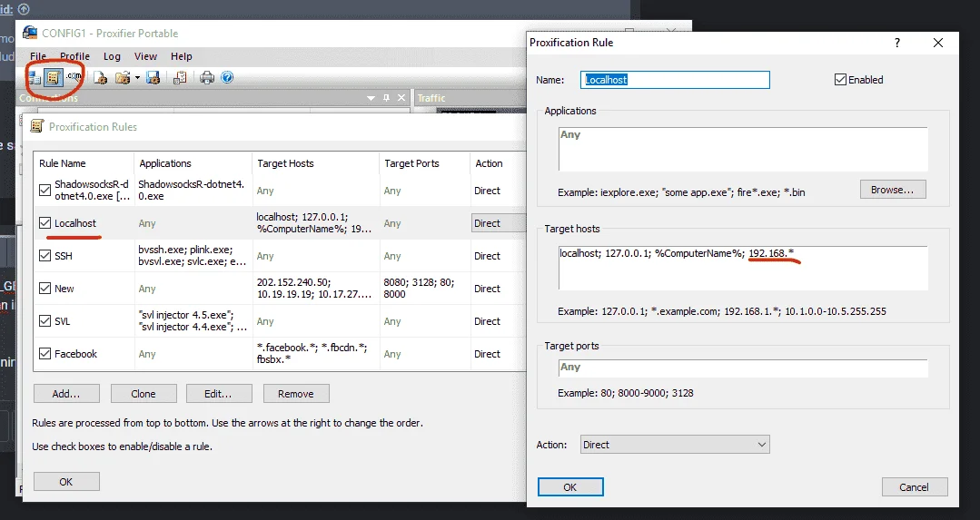Open the Connections pane dropdown arrow
The image size is (980, 520).
[371, 98]
